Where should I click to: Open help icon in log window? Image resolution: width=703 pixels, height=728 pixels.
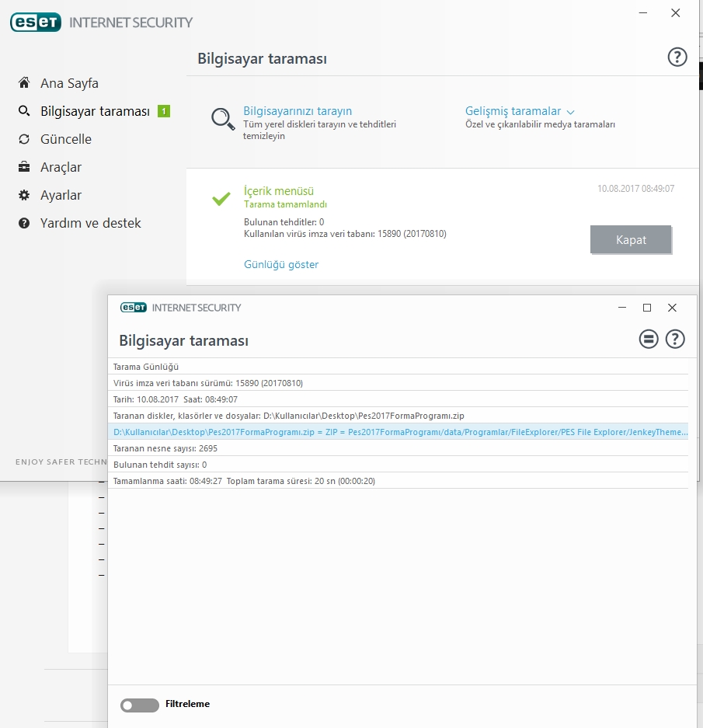(x=675, y=339)
